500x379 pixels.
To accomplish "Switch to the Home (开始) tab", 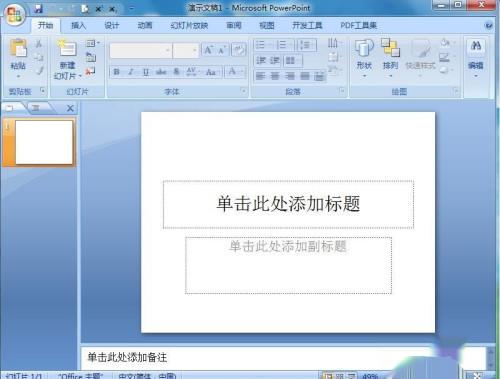I will tap(45, 25).
